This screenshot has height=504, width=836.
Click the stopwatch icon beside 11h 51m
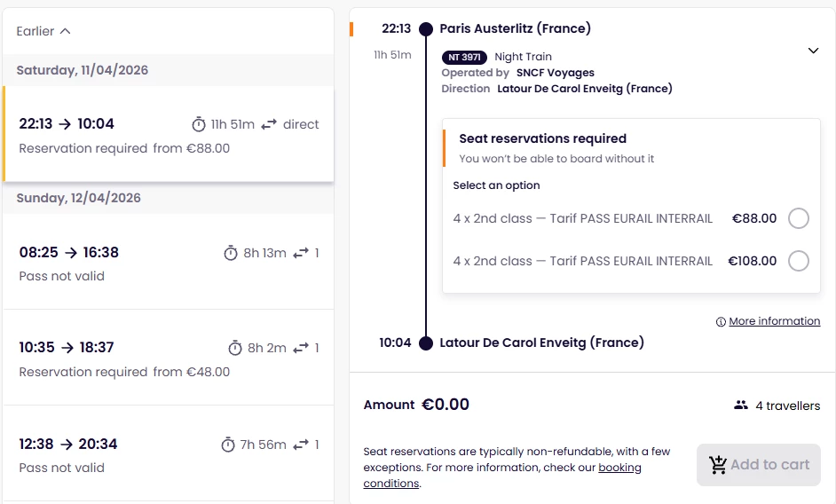pyautogui.click(x=200, y=124)
